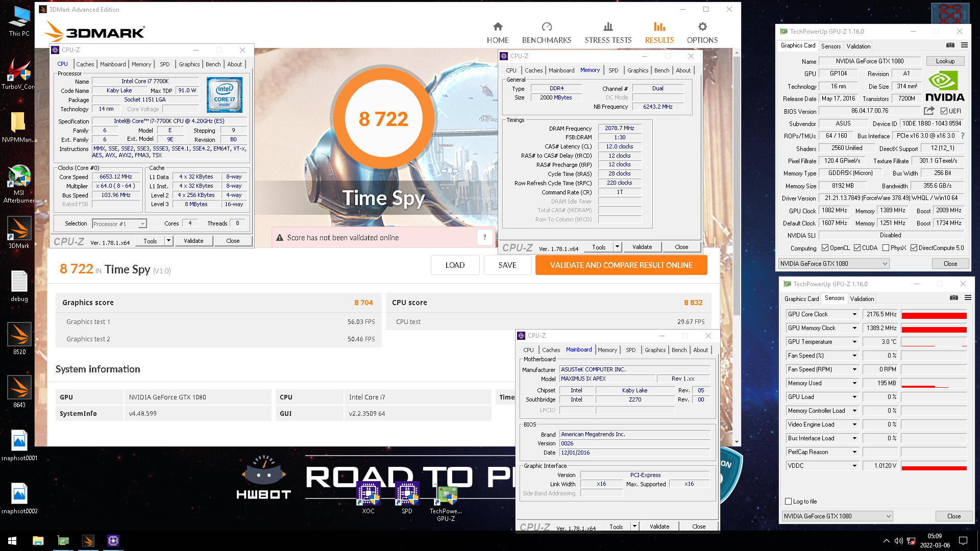Screen dimensions: 980x551
Task: Take screenshot in GPU-Z Graphics Card window
Action: [x=950, y=45]
